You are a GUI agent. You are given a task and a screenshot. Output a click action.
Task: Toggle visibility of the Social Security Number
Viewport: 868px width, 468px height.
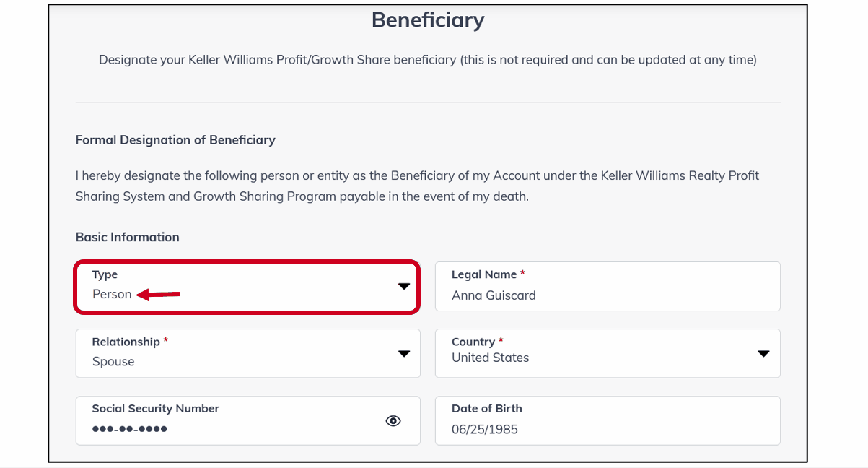[393, 420]
